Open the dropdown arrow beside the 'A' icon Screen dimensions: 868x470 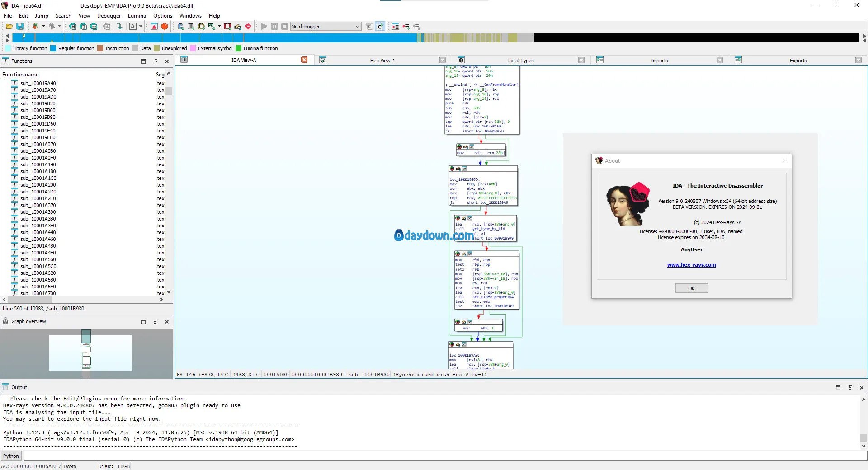141,27
